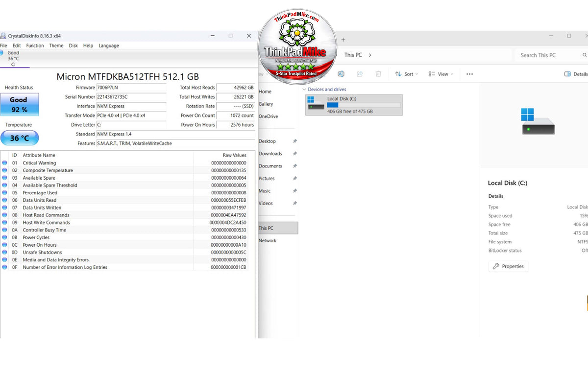Go to Home in navigation pane
The height and width of the screenshot is (369, 588).
pos(265,92)
